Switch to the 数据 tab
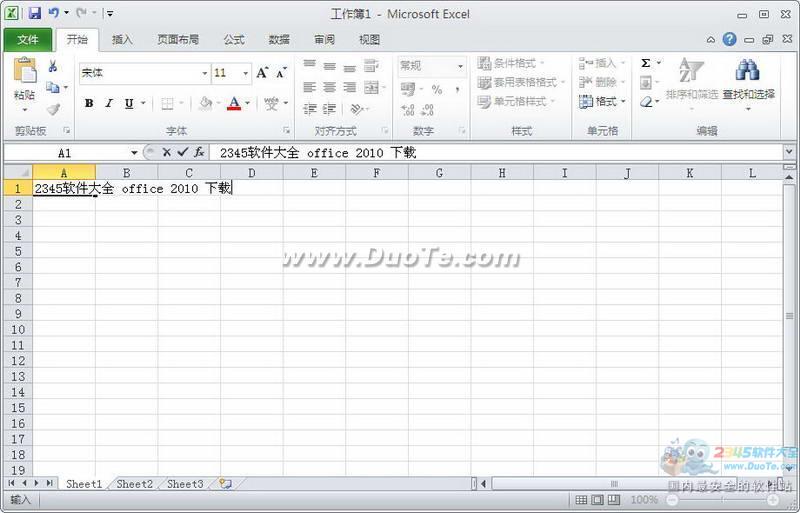 tap(280, 40)
